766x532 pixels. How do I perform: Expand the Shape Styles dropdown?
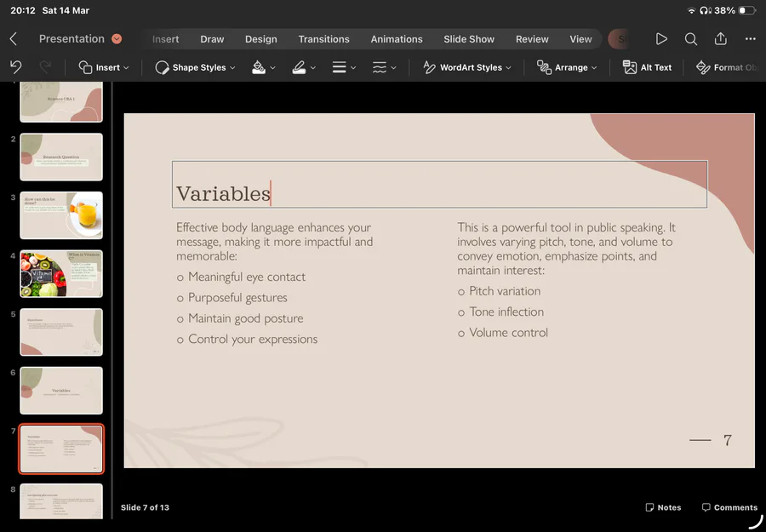click(195, 67)
